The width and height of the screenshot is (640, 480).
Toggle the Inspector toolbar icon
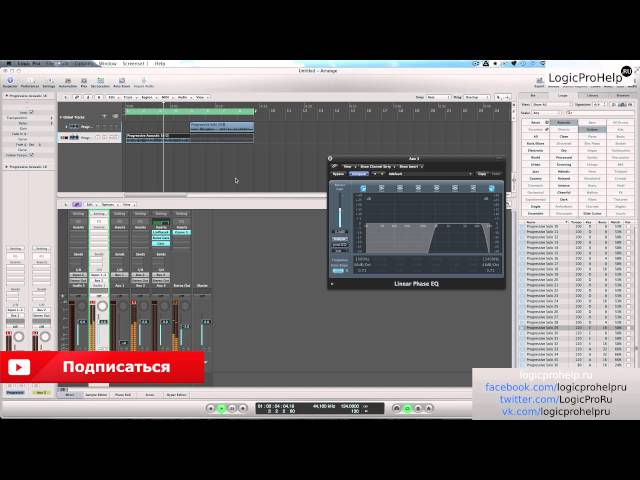10,81
